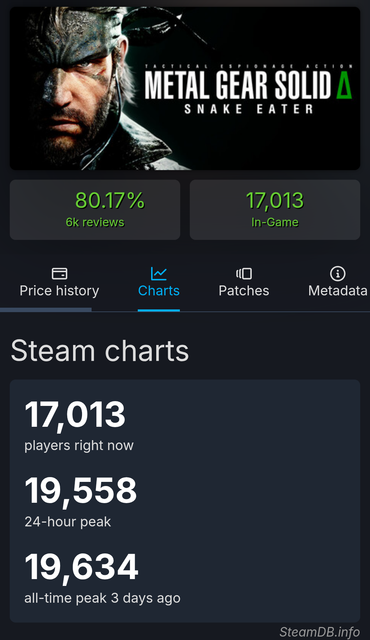Image resolution: width=370 pixels, height=640 pixels.
Task: Click the all-time peak 3 days ago text
Action: click(102, 598)
